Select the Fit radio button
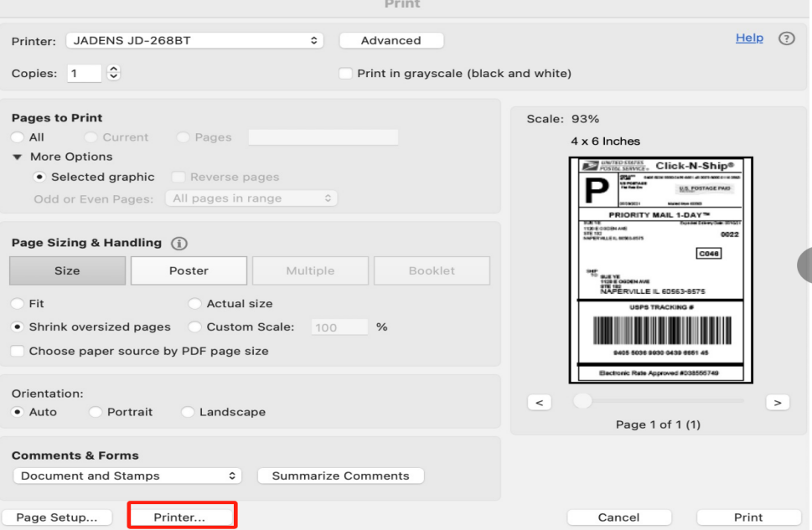This screenshot has width=812, height=530. coord(18,304)
